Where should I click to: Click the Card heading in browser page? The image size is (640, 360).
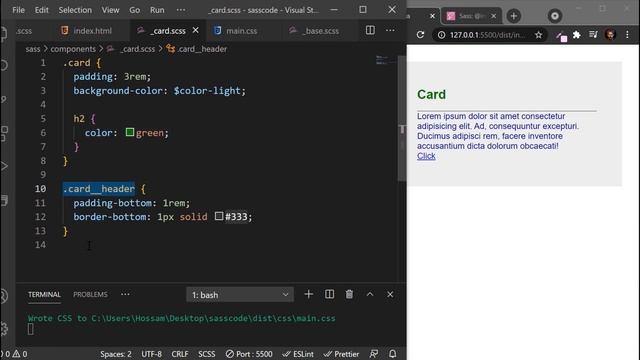point(431,94)
